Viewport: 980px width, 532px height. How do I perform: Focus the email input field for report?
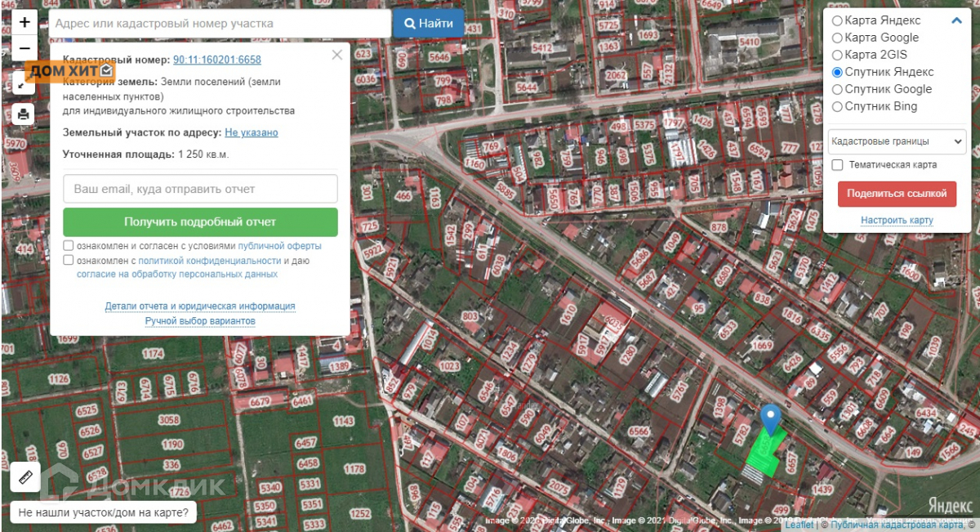click(200, 189)
